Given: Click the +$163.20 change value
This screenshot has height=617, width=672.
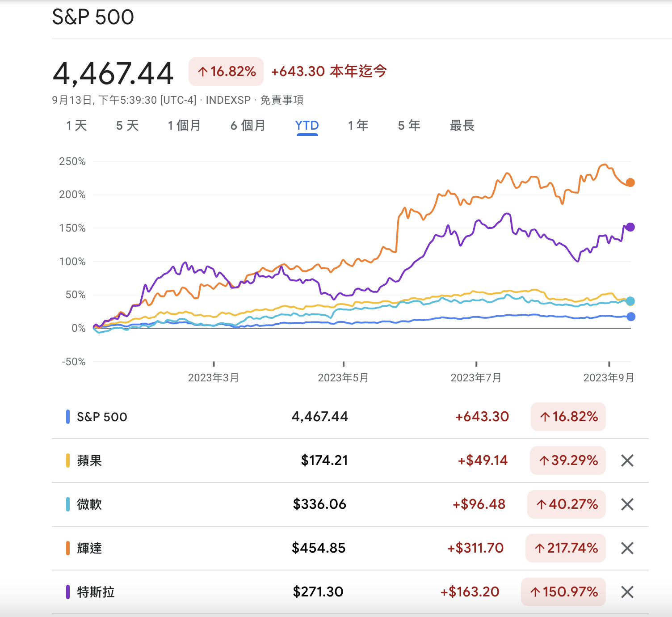Looking at the screenshot, I should tap(470, 592).
